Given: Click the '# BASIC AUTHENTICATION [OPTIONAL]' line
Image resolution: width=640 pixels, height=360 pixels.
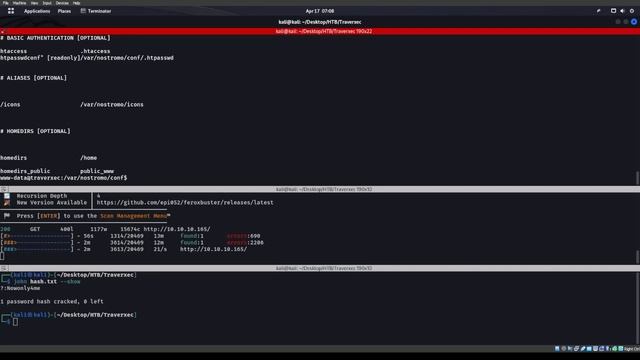Looking at the screenshot, I should click(56, 38).
